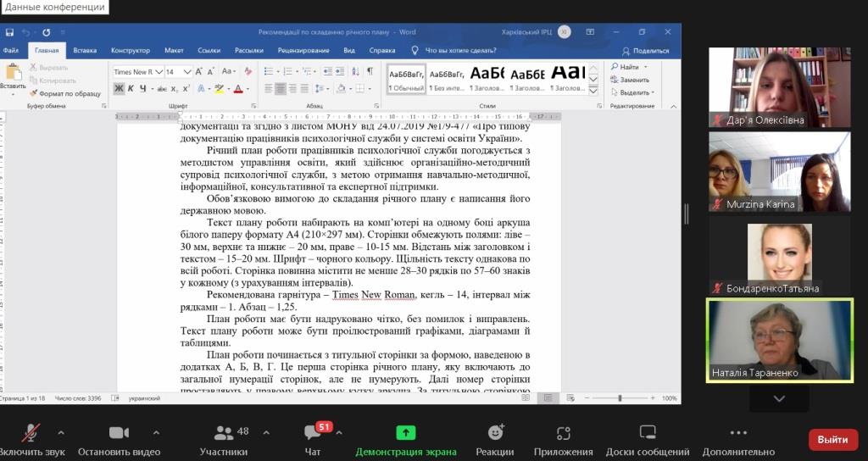This screenshot has height=461, width=868.
Task: Switch to the Макет ribbon tab
Action: [x=174, y=50]
